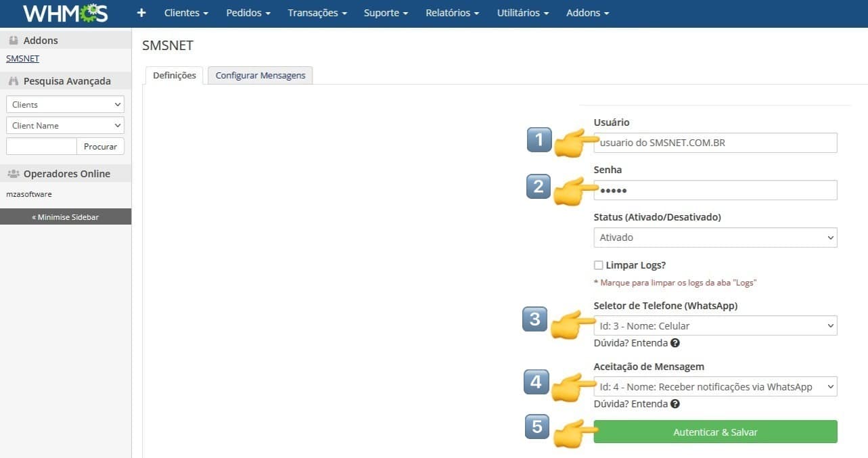Click the Pesquisa Avançada binoculars icon
This screenshot has width=868, height=458.
tap(14, 81)
